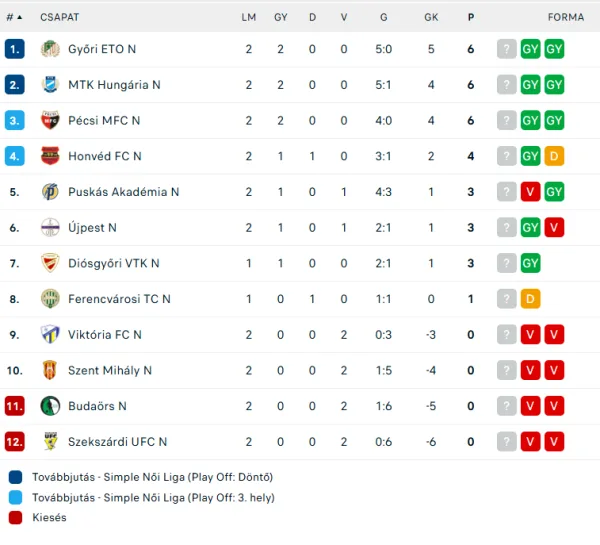Click the red Kiesés legend swatch
The height and width of the screenshot is (545, 600).
click(15, 517)
